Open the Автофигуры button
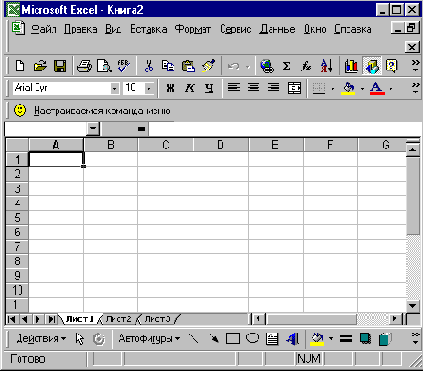Viewport: 423px width, 371px height. (149, 339)
